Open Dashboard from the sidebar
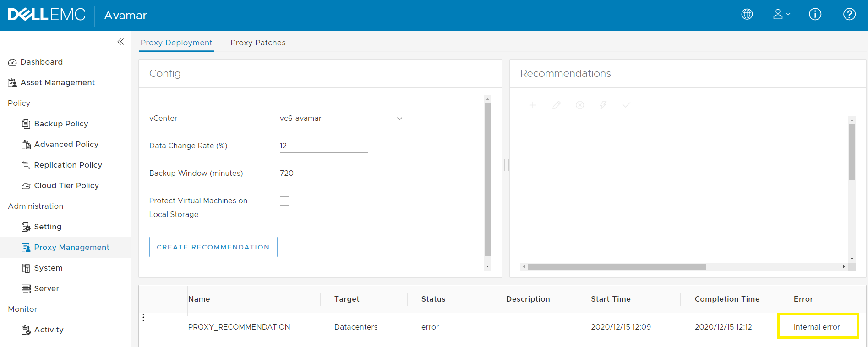Viewport: 868px width, 347px height. click(41, 62)
